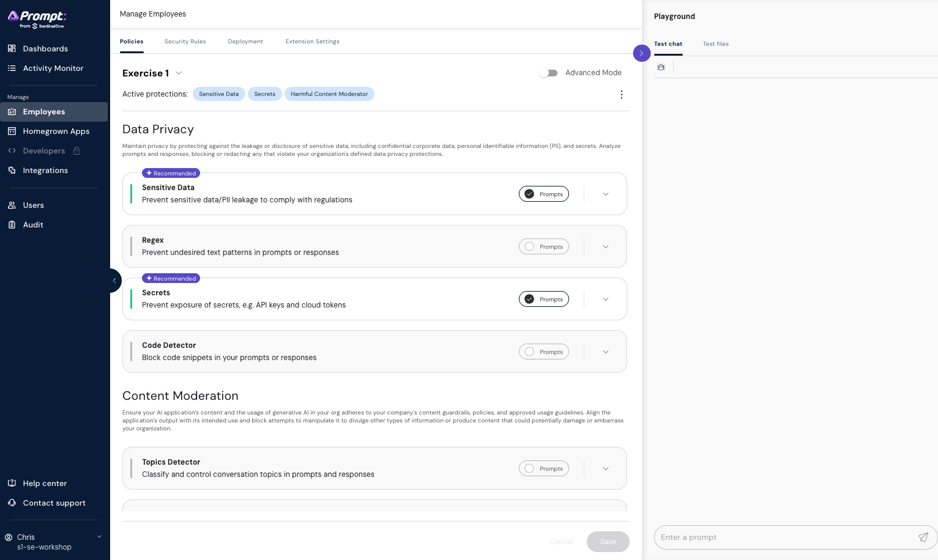Open the Audit clipboard icon
938x560 pixels.
(x=12, y=224)
